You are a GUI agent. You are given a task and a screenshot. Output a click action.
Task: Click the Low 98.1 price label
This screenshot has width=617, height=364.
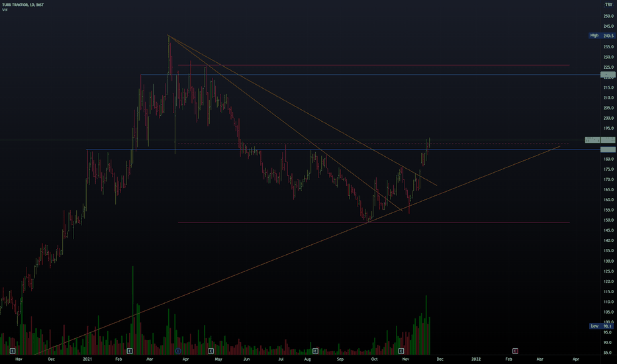602,326
